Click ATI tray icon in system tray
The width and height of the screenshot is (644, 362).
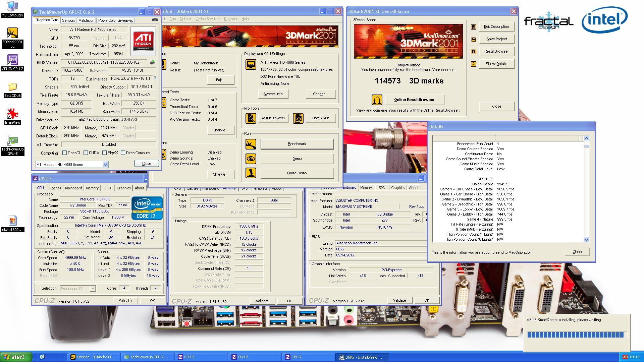coord(625,357)
